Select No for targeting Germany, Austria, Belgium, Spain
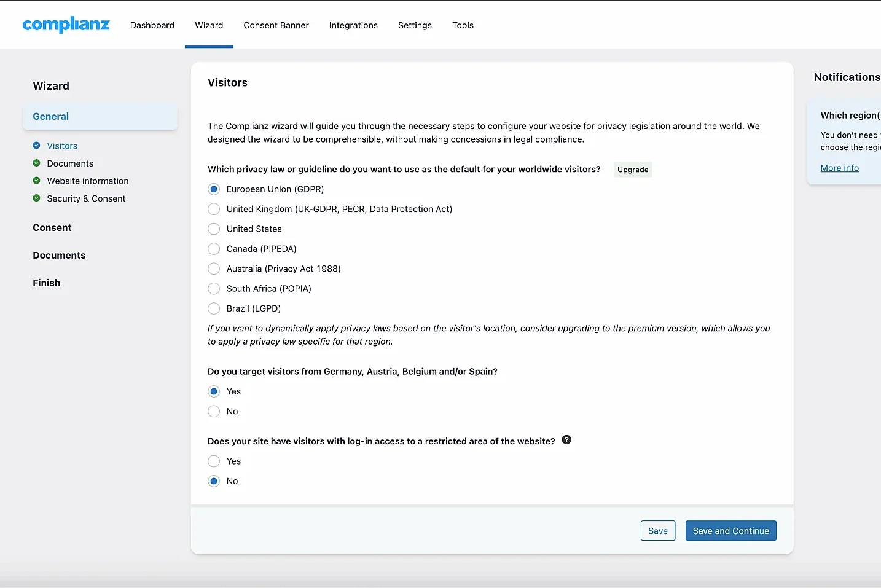The image size is (881, 588). click(x=214, y=411)
